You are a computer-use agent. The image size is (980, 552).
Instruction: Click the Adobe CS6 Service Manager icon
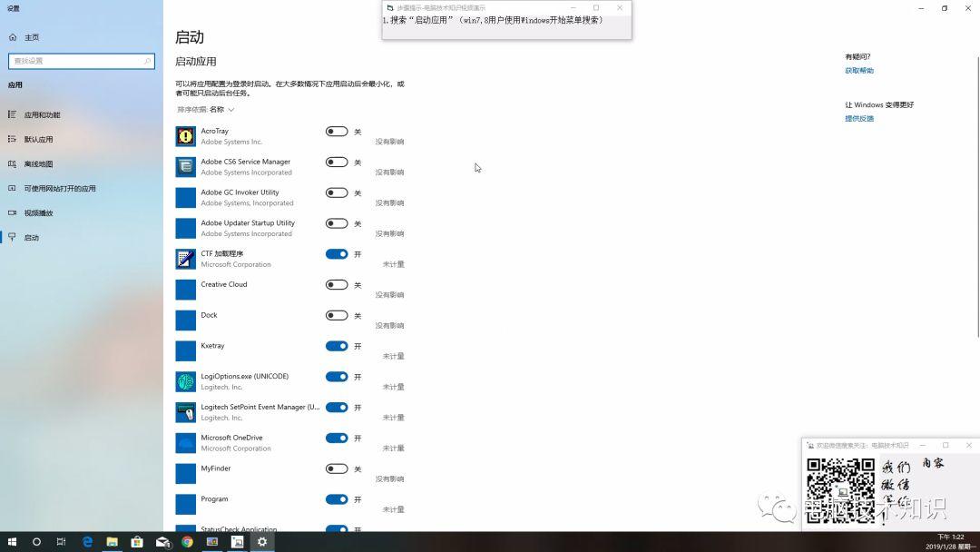click(186, 166)
